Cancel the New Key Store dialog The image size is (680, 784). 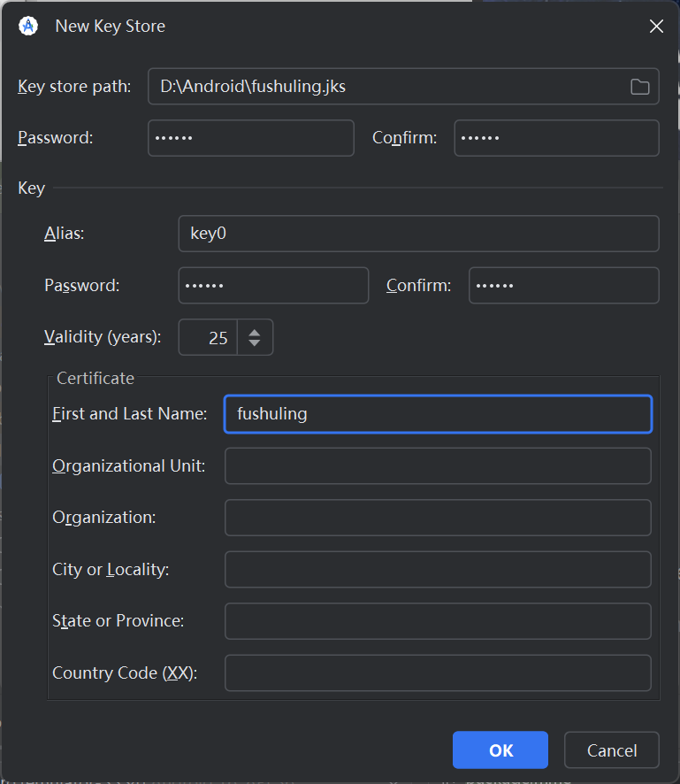pyautogui.click(x=611, y=750)
